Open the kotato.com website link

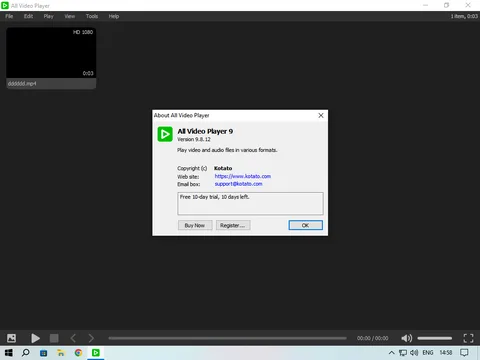(x=243, y=176)
